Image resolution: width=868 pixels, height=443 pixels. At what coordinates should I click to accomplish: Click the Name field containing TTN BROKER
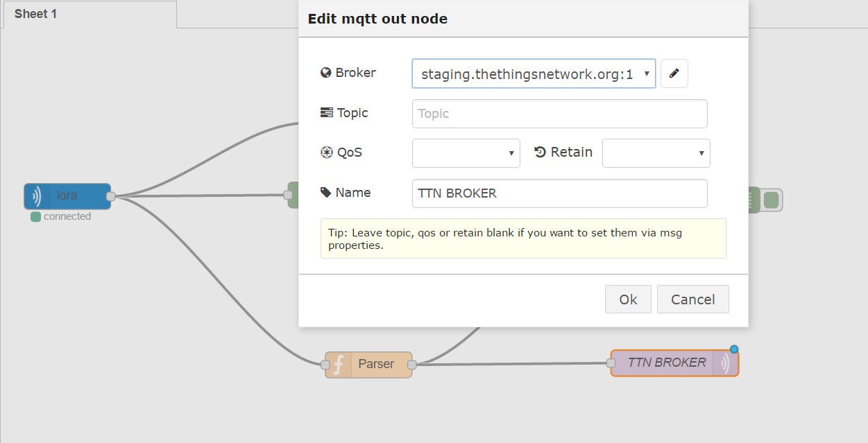click(x=559, y=193)
